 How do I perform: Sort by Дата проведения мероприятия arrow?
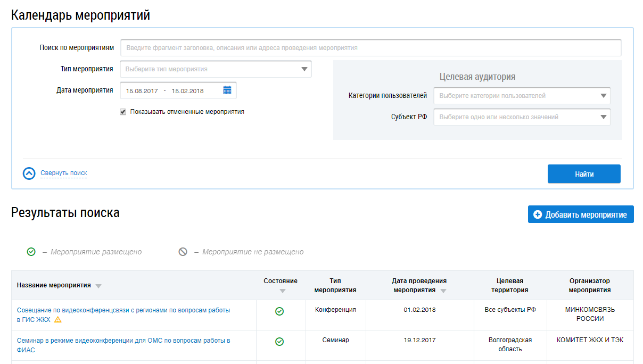pyautogui.click(x=443, y=291)
